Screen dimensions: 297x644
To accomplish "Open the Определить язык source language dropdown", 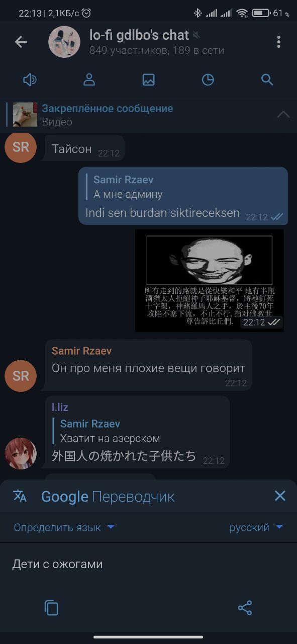I will pyautogui.click(x=64, y=527).
